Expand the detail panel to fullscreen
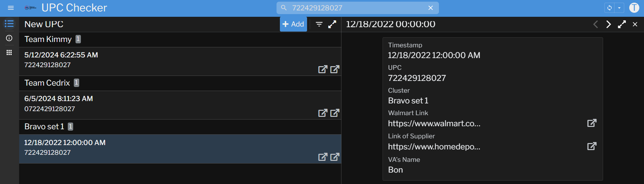This screenshot has height=184, width=644. click(622, 24)
